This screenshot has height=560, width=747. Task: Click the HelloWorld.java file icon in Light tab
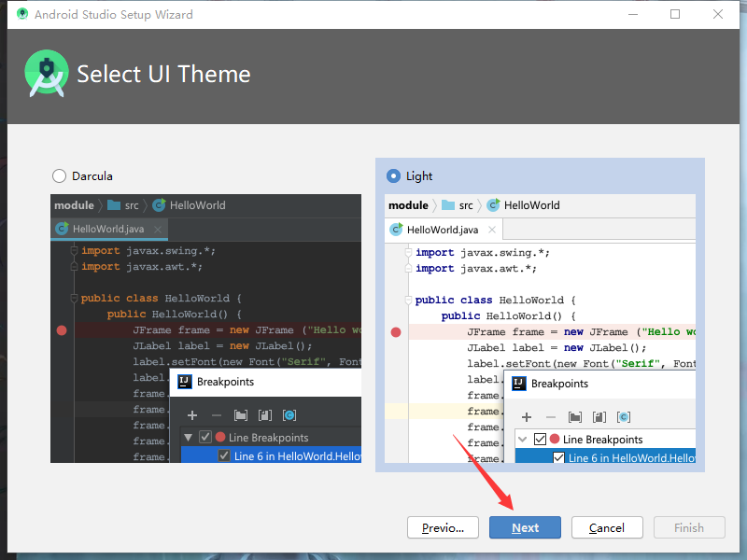(x=396, y=230)
